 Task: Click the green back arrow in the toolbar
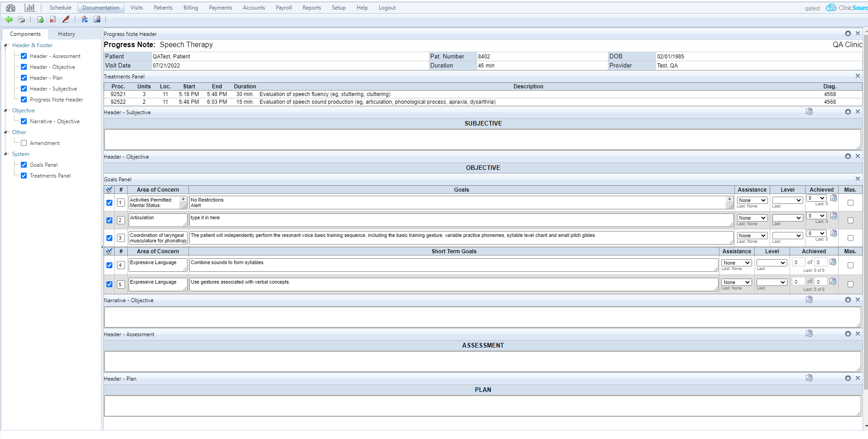pos(9,19)
